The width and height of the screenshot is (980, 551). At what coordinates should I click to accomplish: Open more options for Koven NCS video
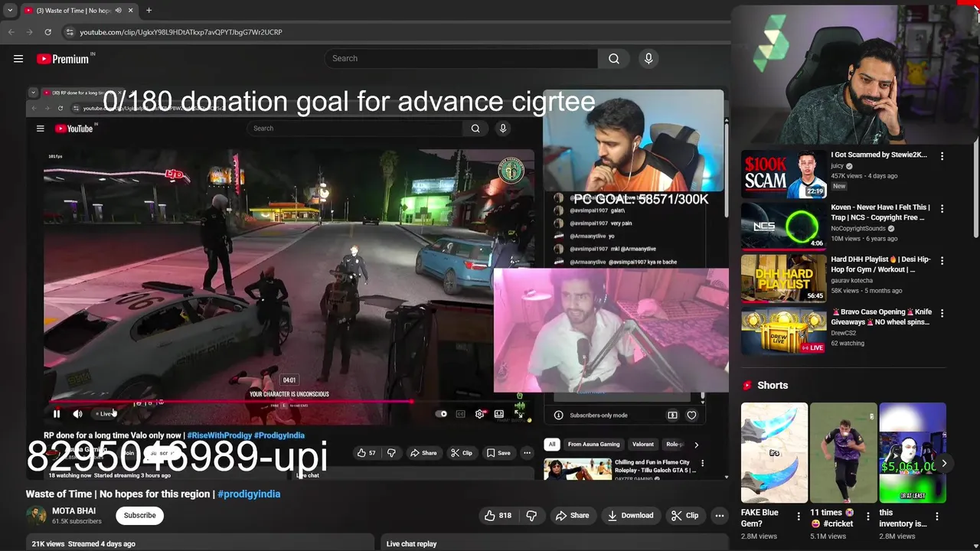tap(942, 208)
